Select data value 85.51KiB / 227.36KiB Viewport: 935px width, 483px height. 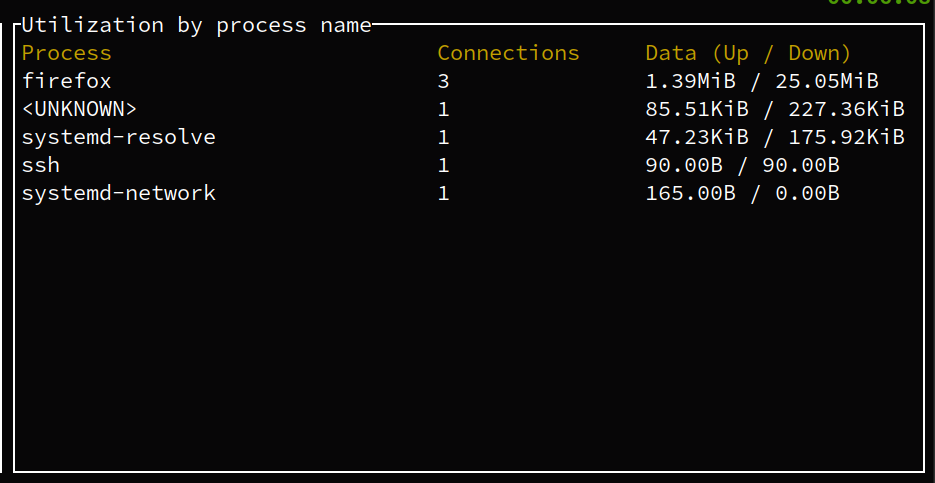click(775, 110)
